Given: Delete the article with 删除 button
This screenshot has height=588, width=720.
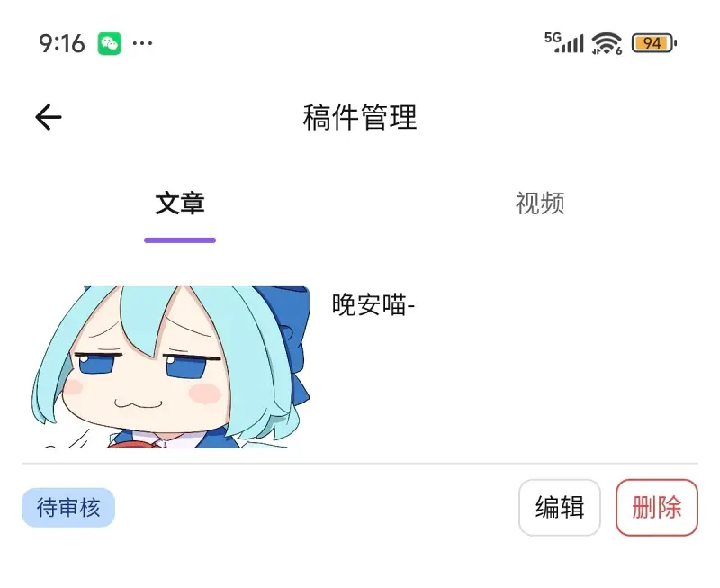Looking at the screenshot, I should pos(657,508).
